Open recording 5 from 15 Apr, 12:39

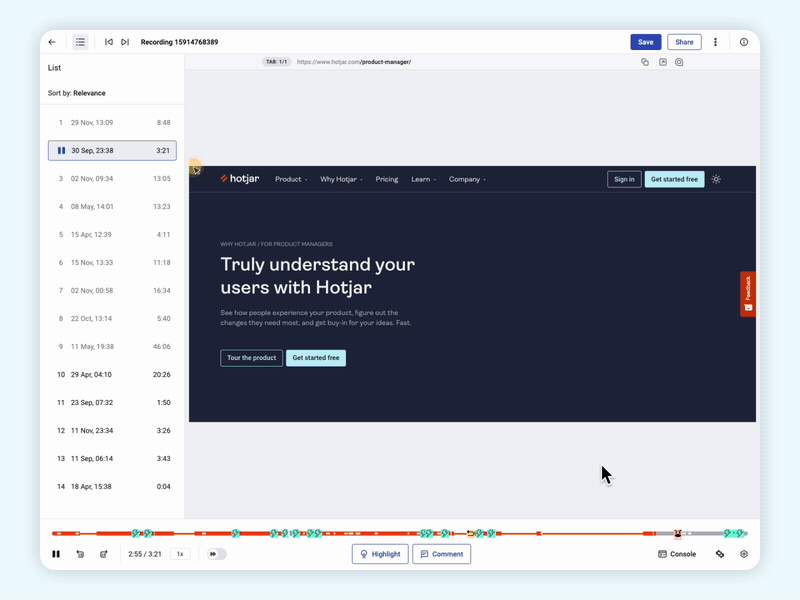(x=112, y=235)
